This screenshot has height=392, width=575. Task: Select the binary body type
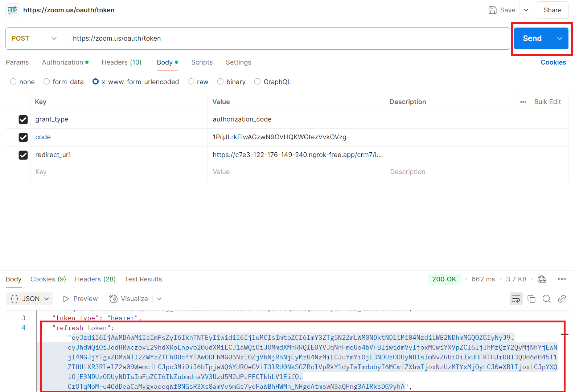pyautogui.click(x=220, y=82)
